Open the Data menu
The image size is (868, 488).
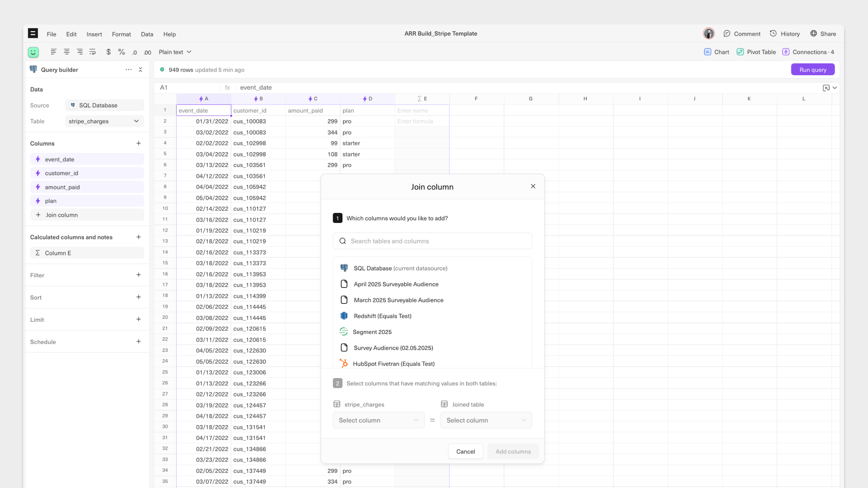pos(147,34)
